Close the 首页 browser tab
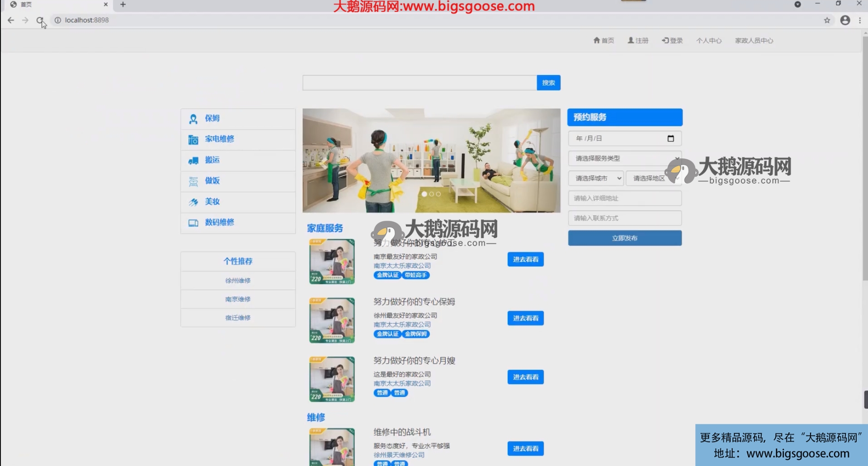 pyautogui.click(x=106, y=5)
